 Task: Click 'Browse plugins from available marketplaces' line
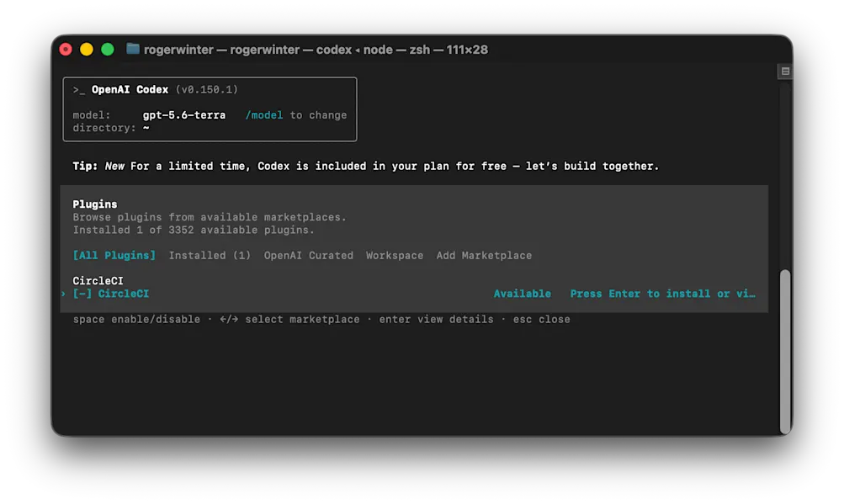[210, 217]
